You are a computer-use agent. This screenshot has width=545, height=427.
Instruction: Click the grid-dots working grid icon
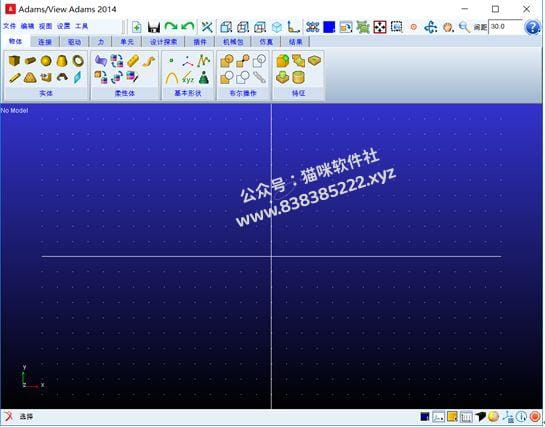(x=312, y=27)
